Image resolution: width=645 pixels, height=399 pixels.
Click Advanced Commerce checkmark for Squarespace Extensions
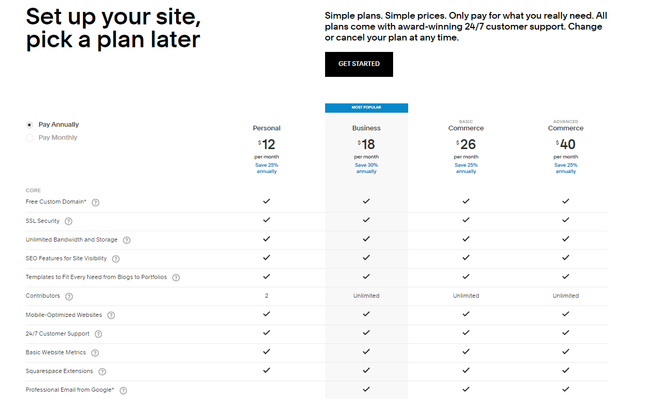click(566, 371)
